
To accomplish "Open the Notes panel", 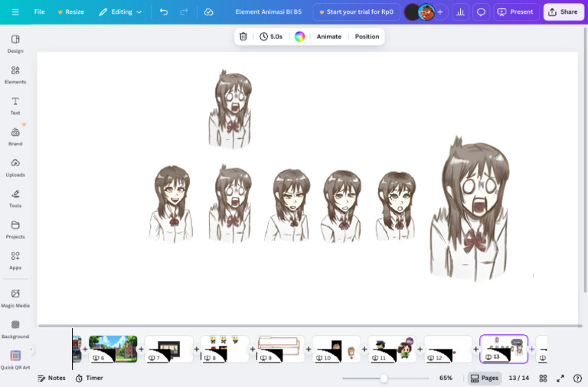I will (x=51, y=378).
